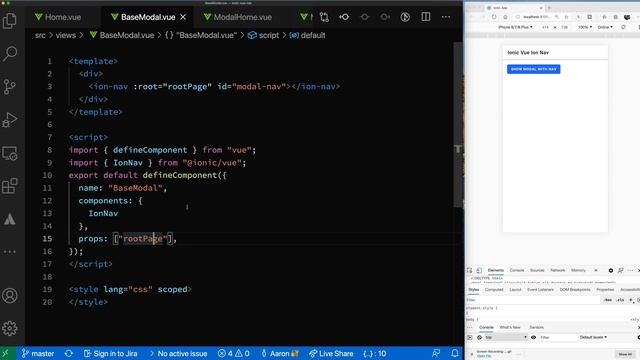Toggle the console live expression eye
This screenshot has width=640, height=360.
point(533,338)
